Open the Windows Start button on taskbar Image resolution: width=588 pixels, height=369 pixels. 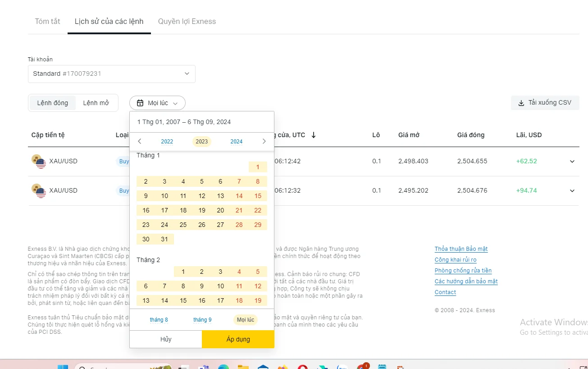63,366
